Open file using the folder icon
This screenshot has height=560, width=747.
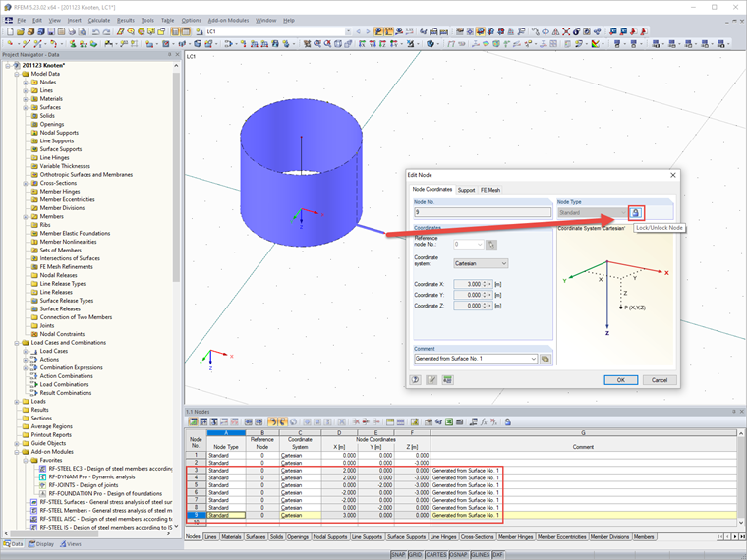pyautogui.click(x=21, y=31)
